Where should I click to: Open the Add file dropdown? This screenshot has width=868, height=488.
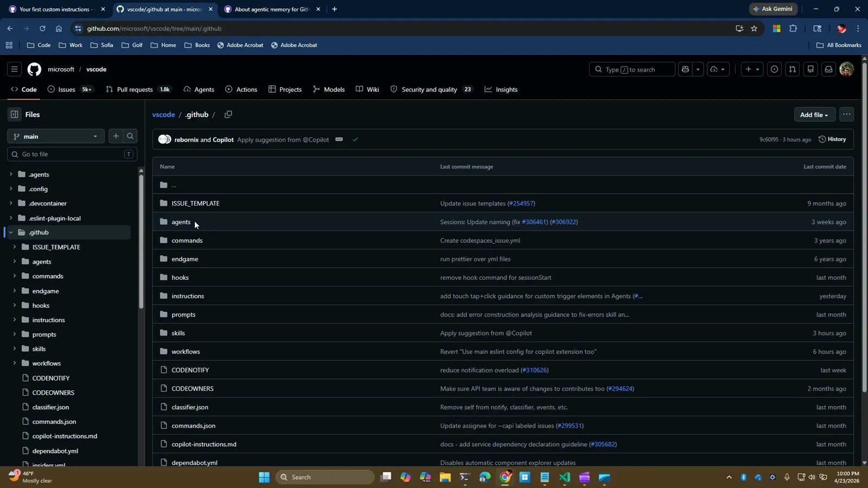point(814,114)
